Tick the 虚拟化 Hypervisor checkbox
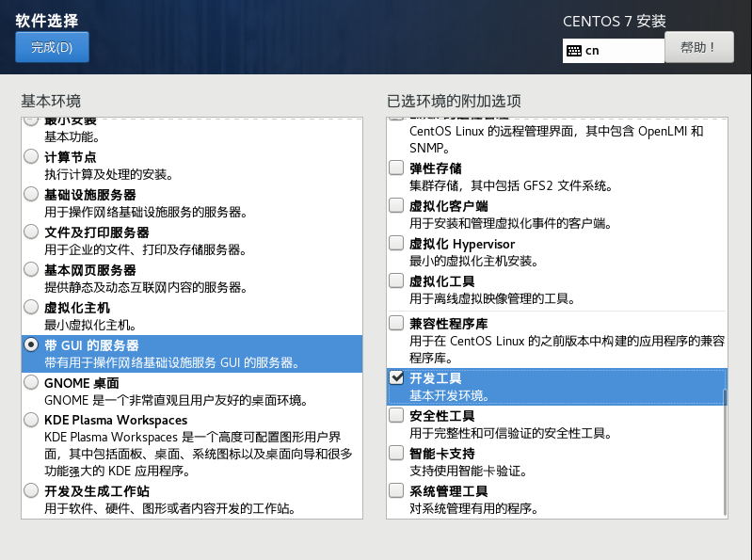This screenshot has height=560, width=752. point(396,243)
